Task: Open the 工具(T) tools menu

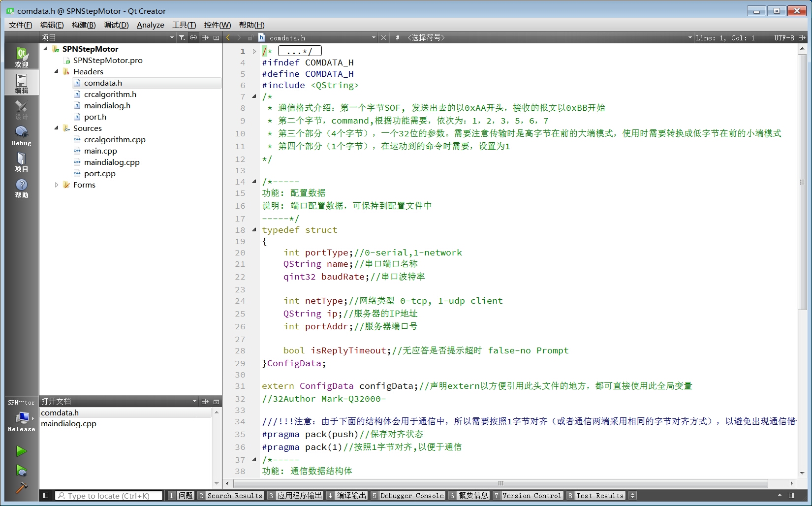Action: click(x=184, y=25)
